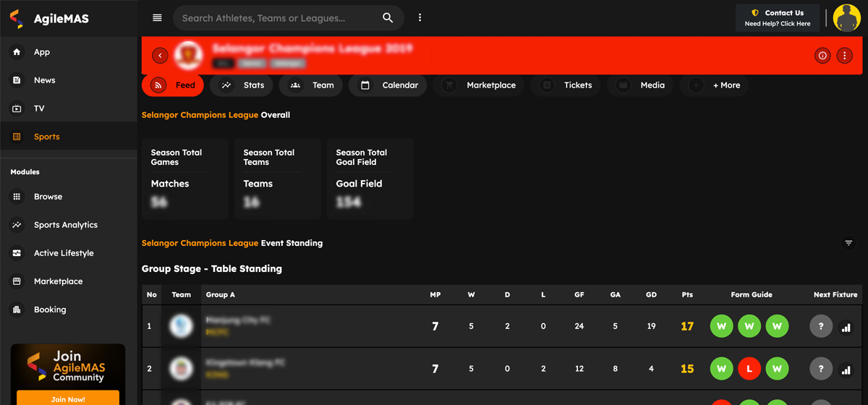Open TV in the sidebar
The width and height of the screenshot is (868, 405).
[69, 108]
